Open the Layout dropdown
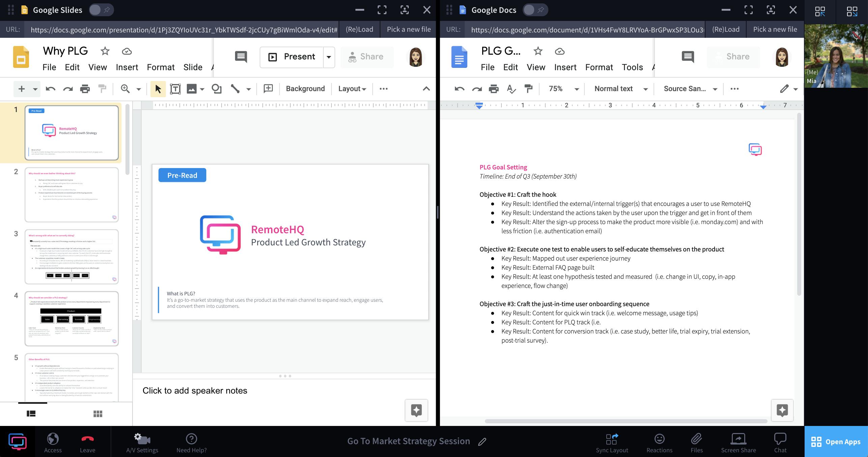 pyautogui.click(x=352, y=89)
